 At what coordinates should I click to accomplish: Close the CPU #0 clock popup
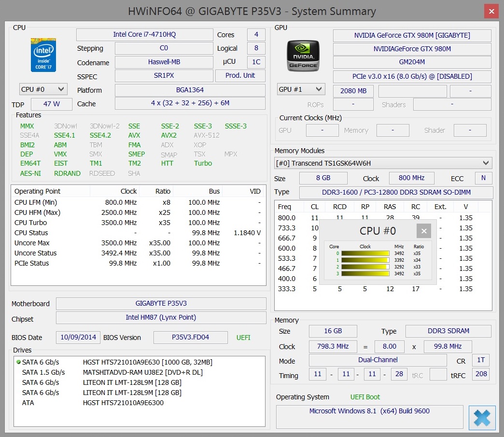pos(424,231)
